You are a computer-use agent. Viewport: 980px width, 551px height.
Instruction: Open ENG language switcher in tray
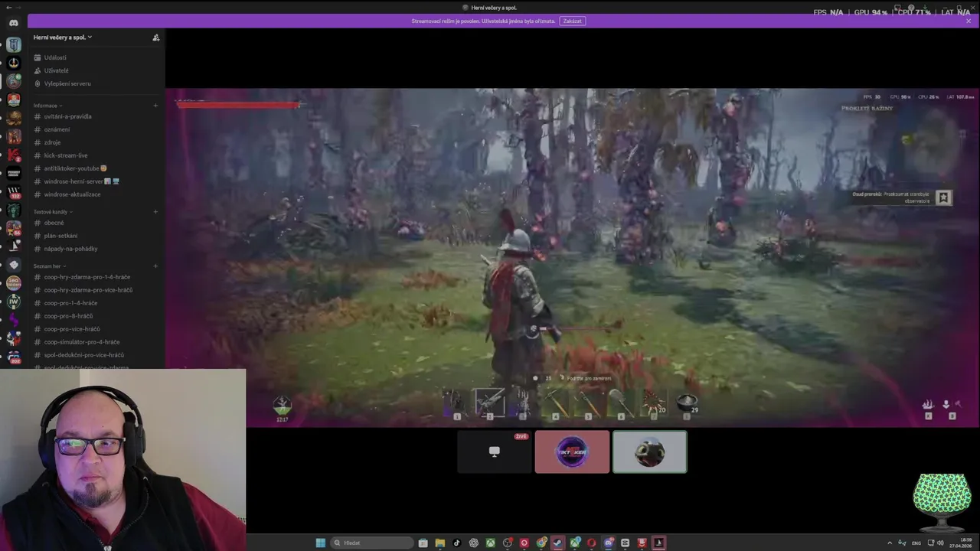916,543
